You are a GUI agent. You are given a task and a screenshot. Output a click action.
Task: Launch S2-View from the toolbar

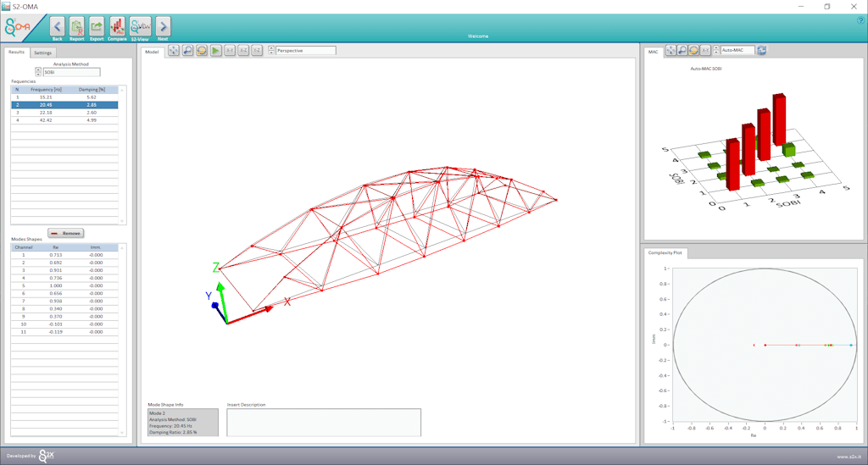140,26
